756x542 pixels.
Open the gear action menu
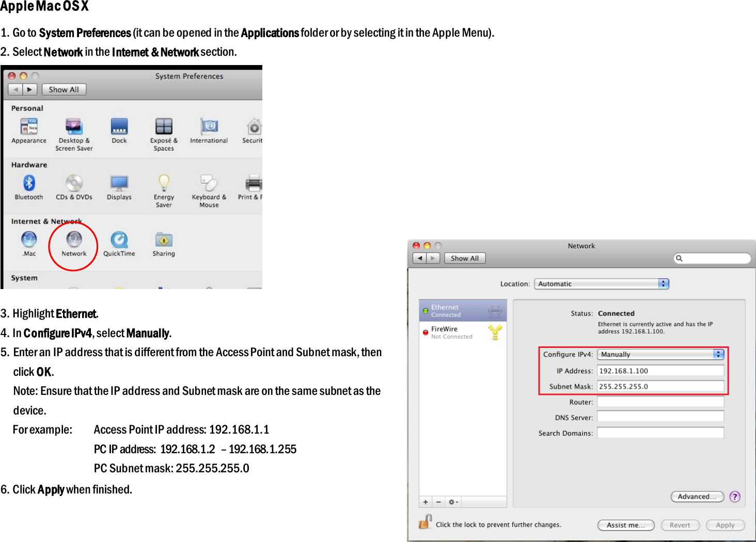(453, 502)
